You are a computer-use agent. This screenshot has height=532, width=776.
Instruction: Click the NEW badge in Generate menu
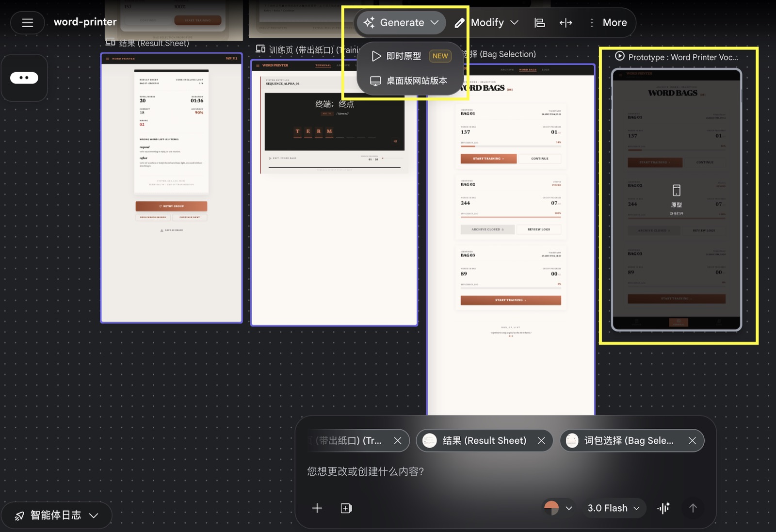click(x=440, y=56)
